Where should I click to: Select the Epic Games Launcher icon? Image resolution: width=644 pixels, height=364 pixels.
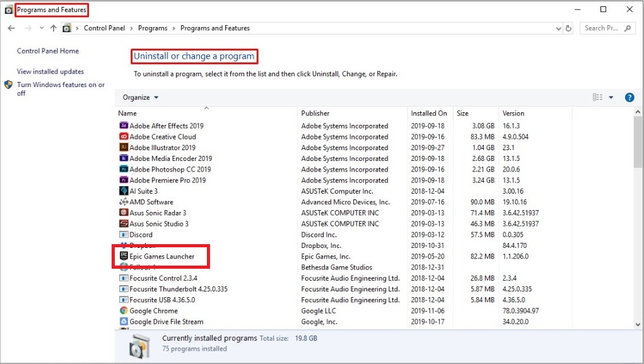click(124, 257)
